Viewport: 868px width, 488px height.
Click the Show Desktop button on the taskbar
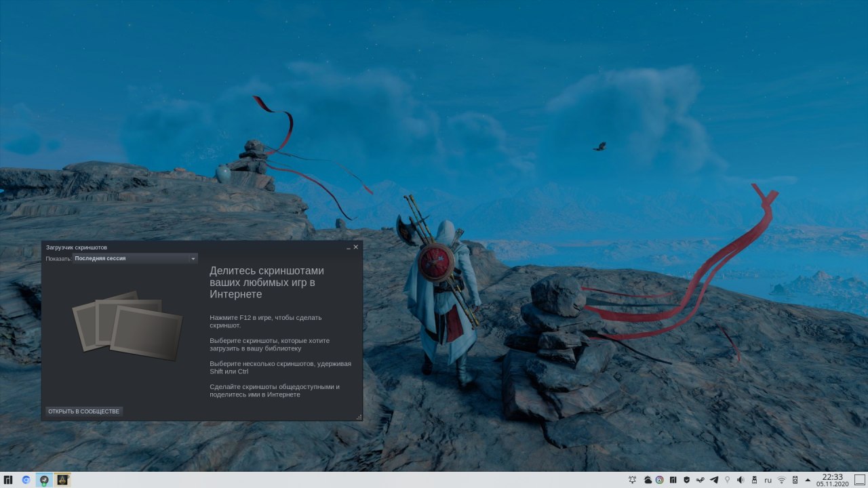coord(859,480)
